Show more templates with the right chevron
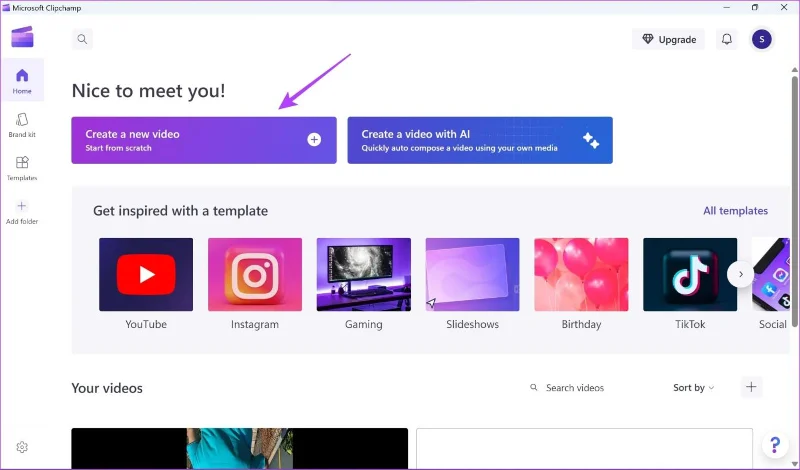This screenshot has height=470, width=800. coord(740,275)
